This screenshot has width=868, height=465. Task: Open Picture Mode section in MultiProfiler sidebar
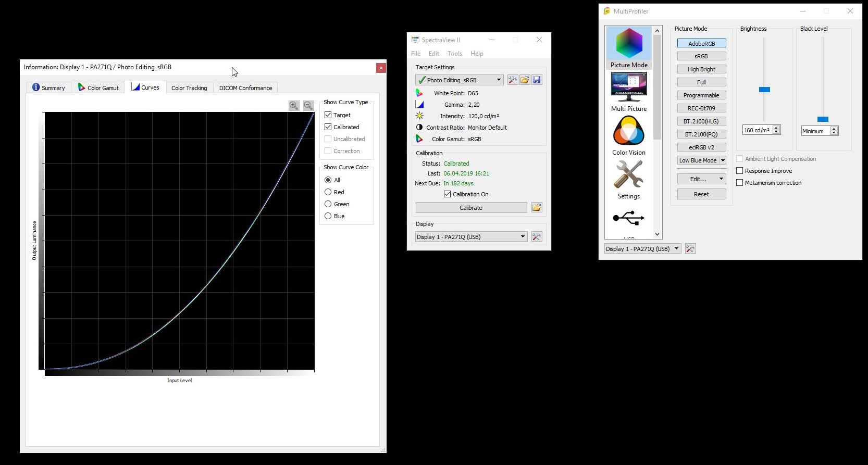point(629,48)
